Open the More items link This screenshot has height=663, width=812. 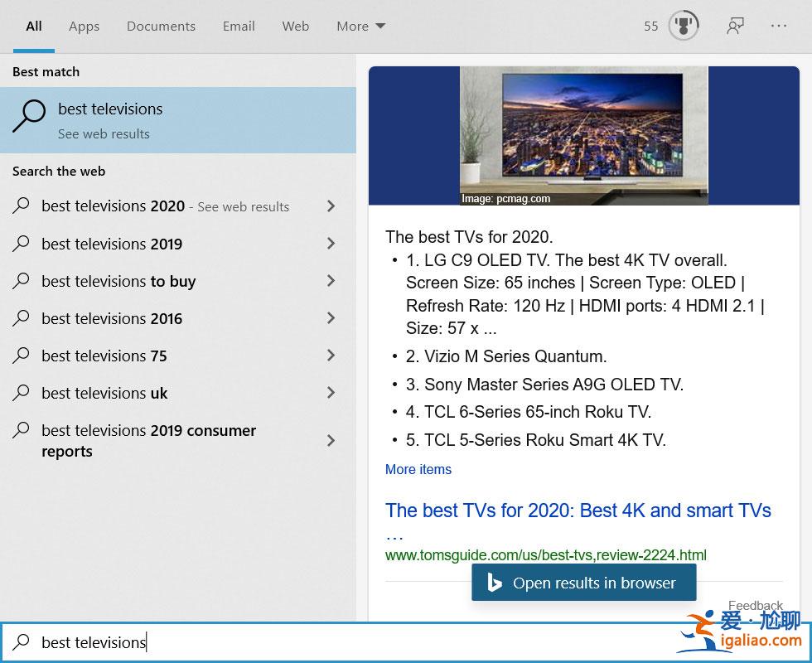(x=418, y=469)
